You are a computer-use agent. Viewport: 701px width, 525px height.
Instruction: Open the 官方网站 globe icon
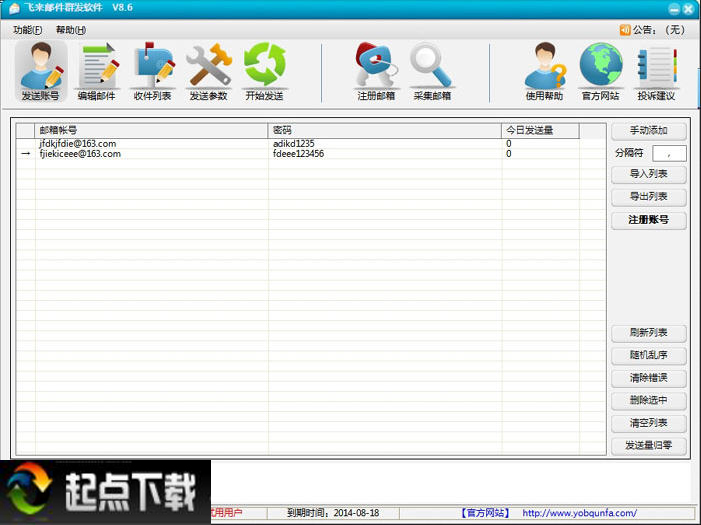pyautogui.click(x=600, y=71)
